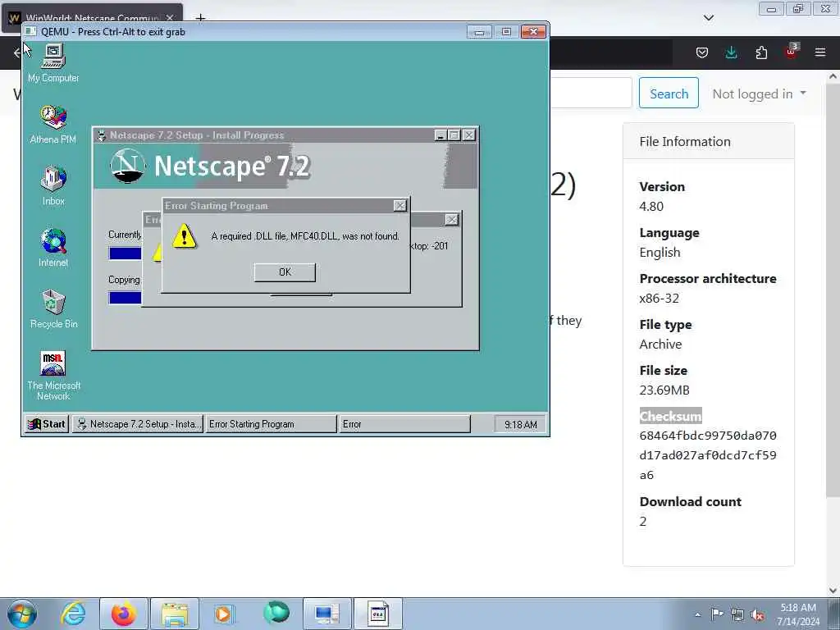
Task: Click the checksum hash value text
Action: tap(708, 455)
